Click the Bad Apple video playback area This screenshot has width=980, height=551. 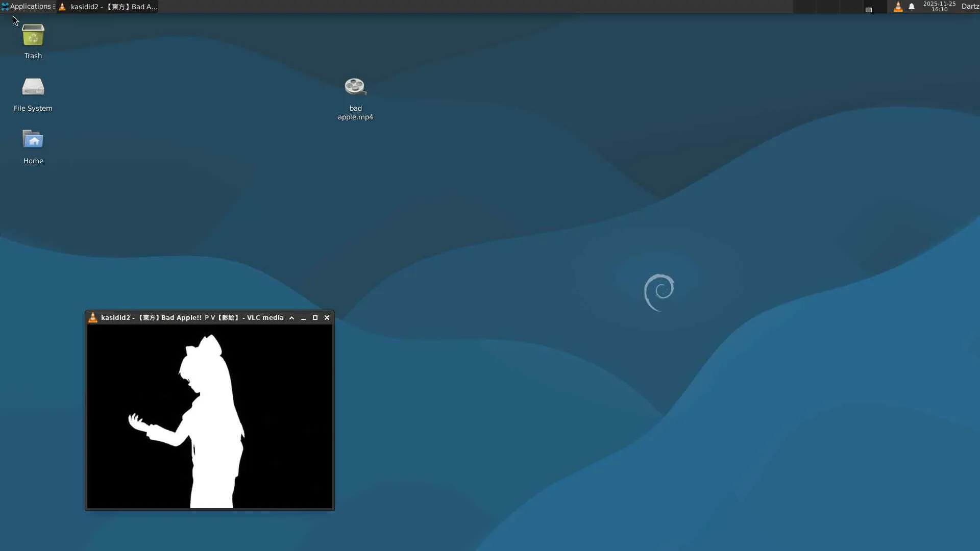tap(209, 416)
